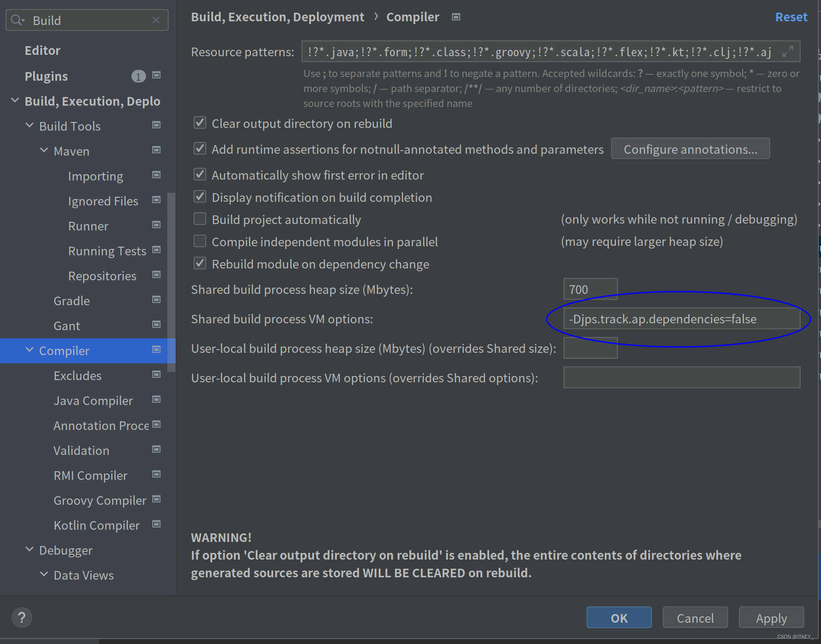821x644 pixels.
Task: Click the project-level icon beside RMI Compiler
Action: 156,474
